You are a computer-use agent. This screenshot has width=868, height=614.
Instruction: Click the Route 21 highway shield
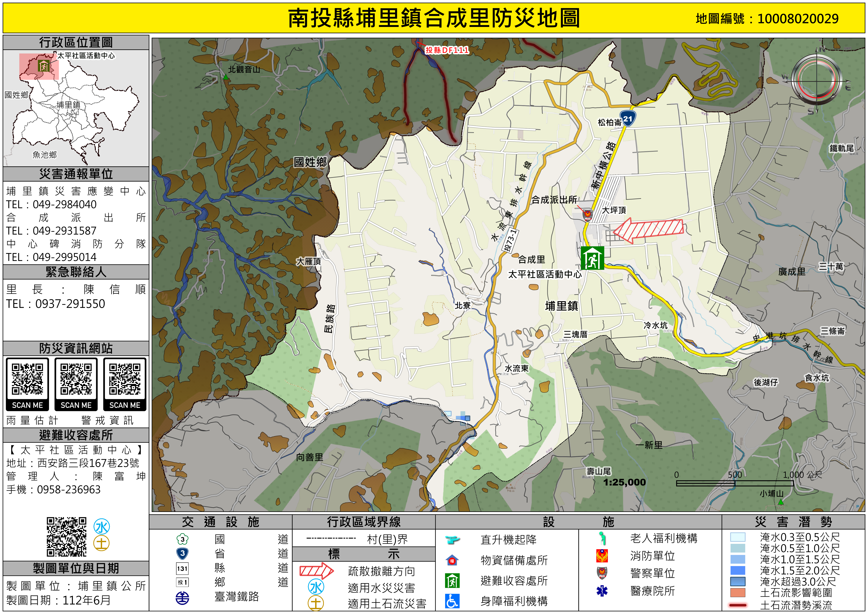click(x=627, y=118)
